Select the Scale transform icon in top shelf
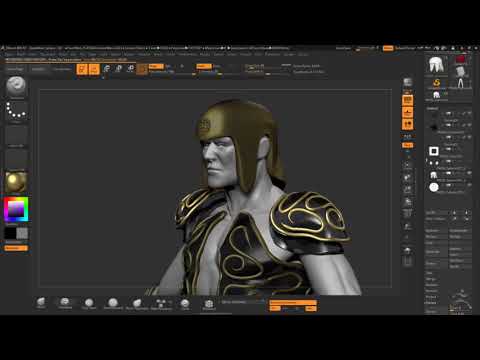480x360 pixels. click(x=118, y=69)
